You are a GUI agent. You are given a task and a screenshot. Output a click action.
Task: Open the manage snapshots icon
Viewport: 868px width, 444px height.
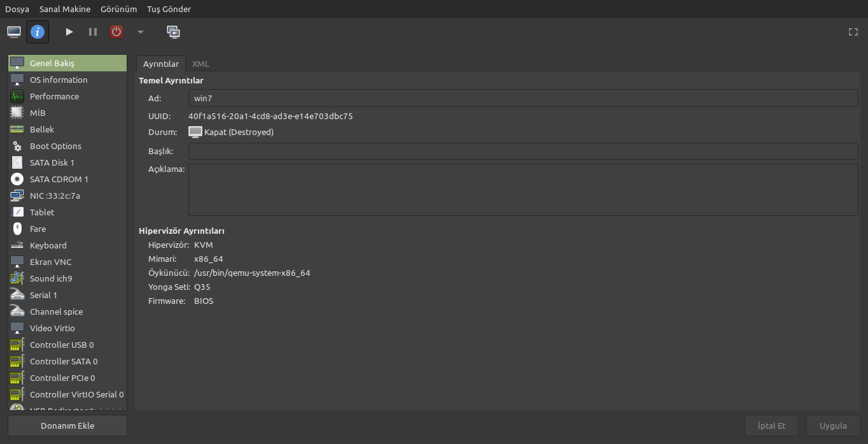[173, 32]
